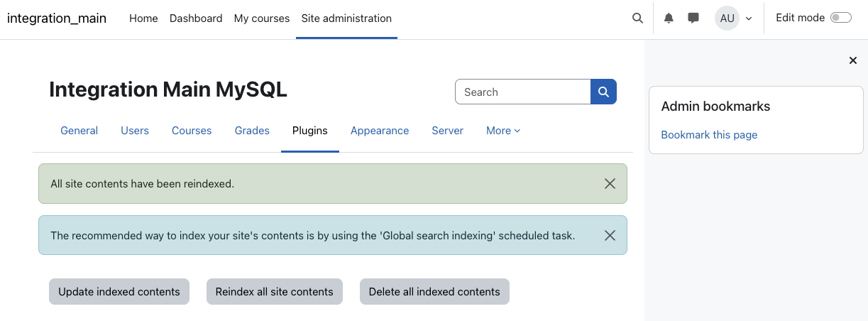
Task: Open the Server tab
Action: 448,131
